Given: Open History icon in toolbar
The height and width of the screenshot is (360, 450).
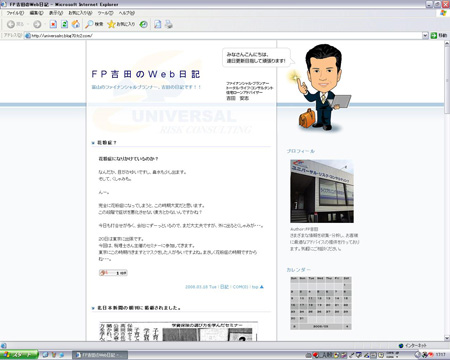Looking at the screenshot, I should tap(143, 24).
